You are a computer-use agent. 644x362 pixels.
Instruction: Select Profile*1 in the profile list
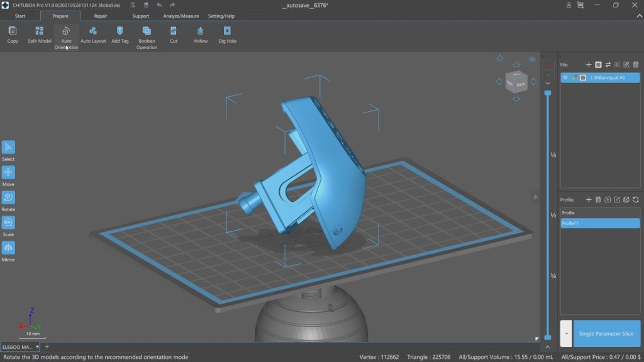point(600,223)
